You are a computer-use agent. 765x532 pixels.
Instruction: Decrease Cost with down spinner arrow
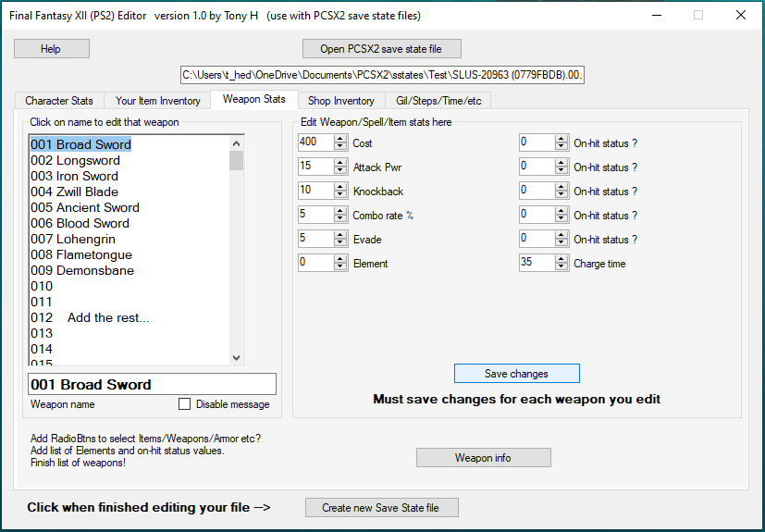pyautogui.click(x=340, y=146)
